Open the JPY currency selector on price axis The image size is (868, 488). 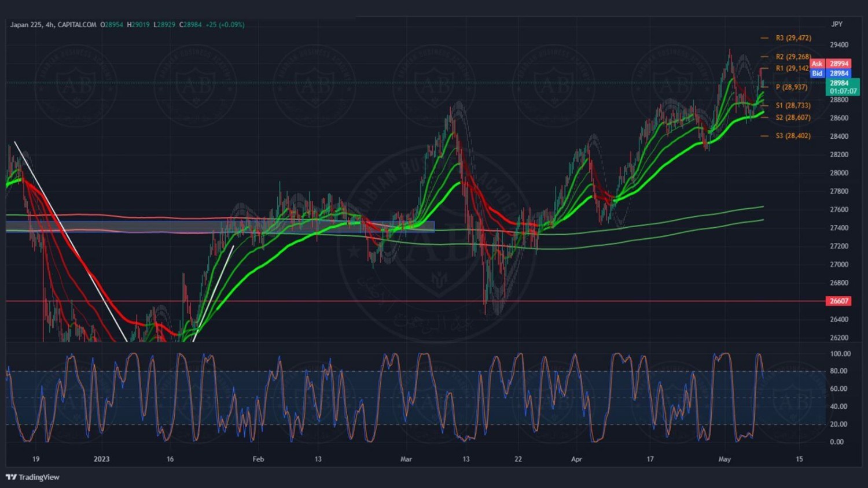(837, 24)
